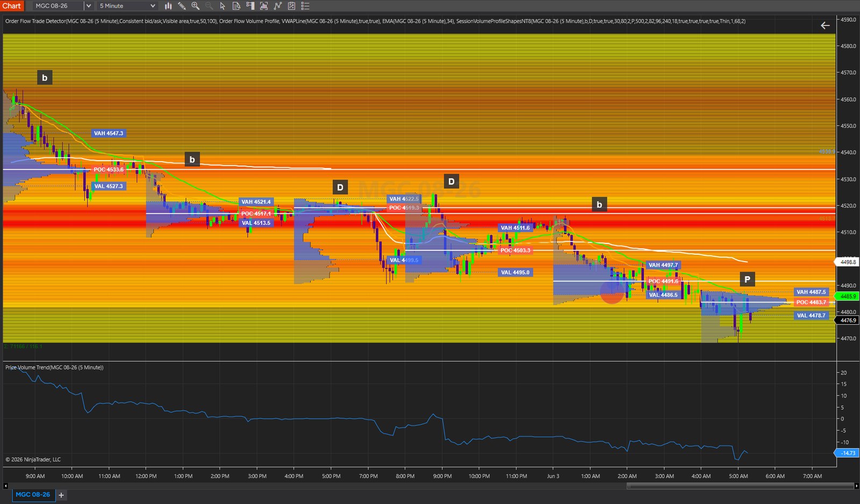
Task: Open the drawing tools pencil icon
Action: click(x=182, y=6)
